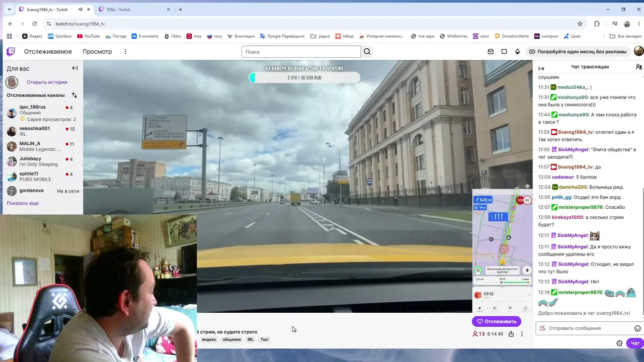Open the Отслеживаемое nav item

pyautogui.click(x=48, y=51)
